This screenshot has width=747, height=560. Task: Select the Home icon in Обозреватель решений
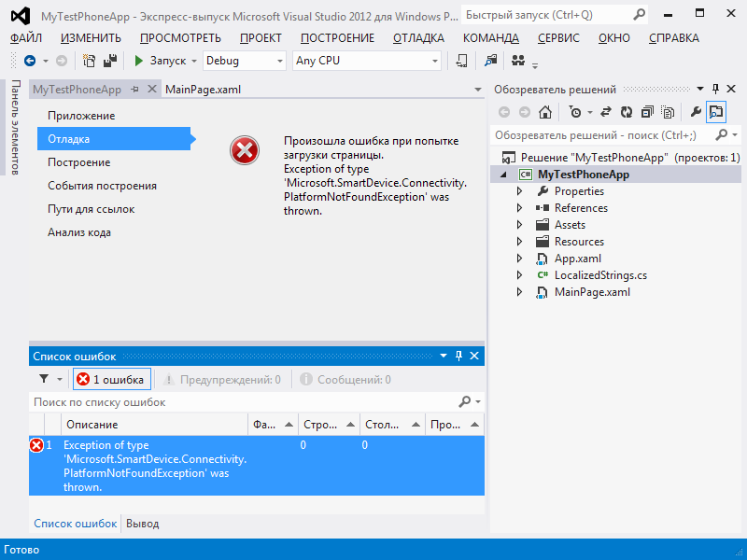(544, 112)
